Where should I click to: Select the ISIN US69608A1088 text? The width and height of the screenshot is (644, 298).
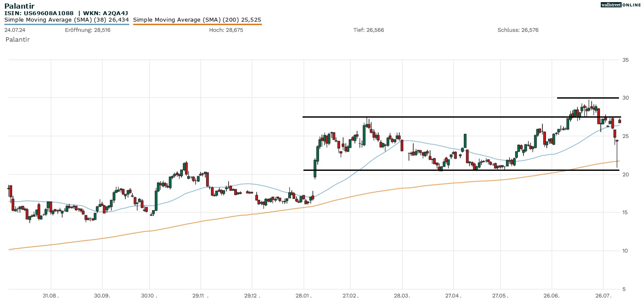39,13
